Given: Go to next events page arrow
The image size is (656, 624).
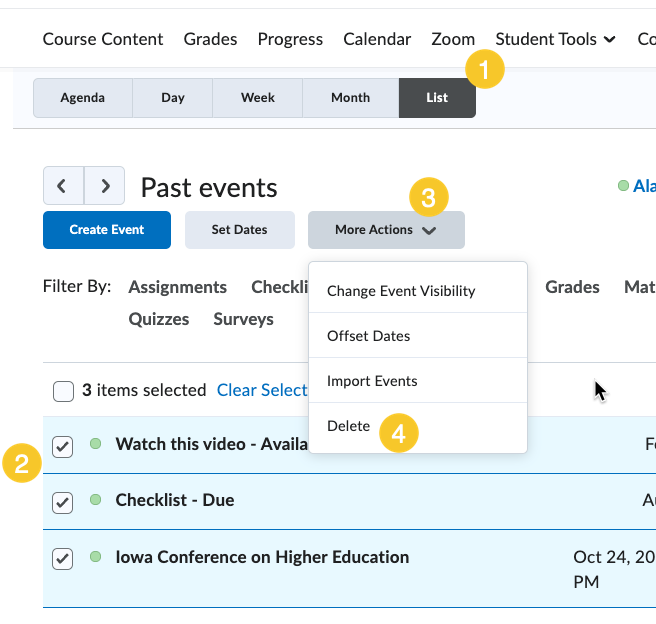Looking at the screenshot, I should coord(105,186).
